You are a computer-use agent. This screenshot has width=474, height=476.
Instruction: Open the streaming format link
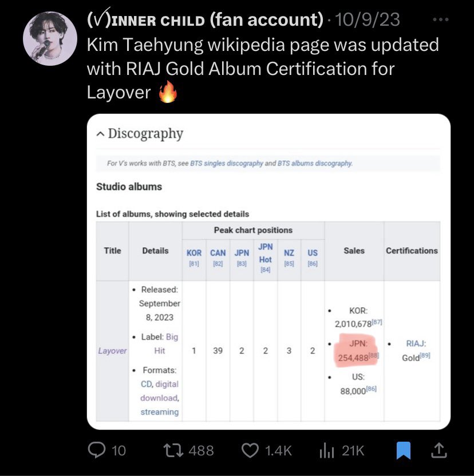(160, 412)
